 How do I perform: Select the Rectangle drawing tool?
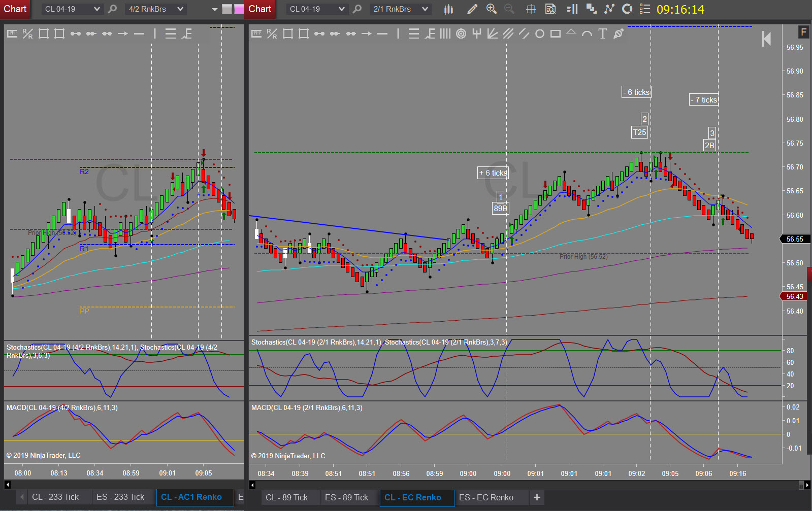tap(556, 34)
